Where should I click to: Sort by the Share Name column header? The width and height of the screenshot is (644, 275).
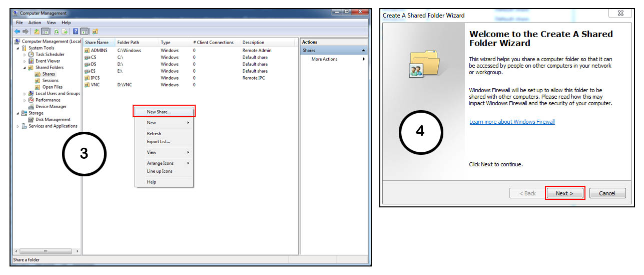click(x=99, y=43)
